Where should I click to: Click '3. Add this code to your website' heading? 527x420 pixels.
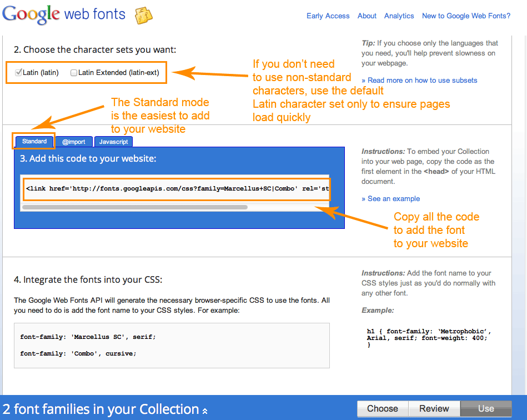tap(88, 159)
